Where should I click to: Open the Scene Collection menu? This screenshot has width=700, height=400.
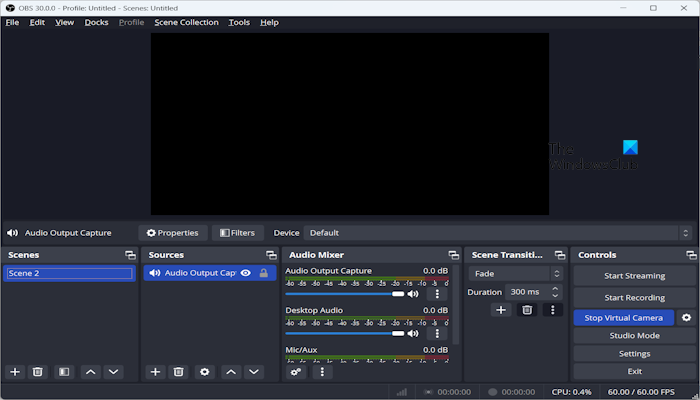[186, 22]
